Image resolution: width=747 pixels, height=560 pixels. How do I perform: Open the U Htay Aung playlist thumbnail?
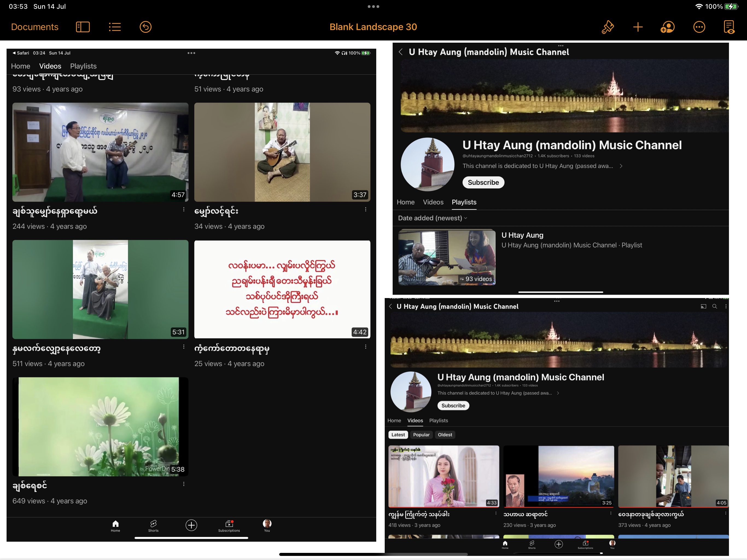447,258
